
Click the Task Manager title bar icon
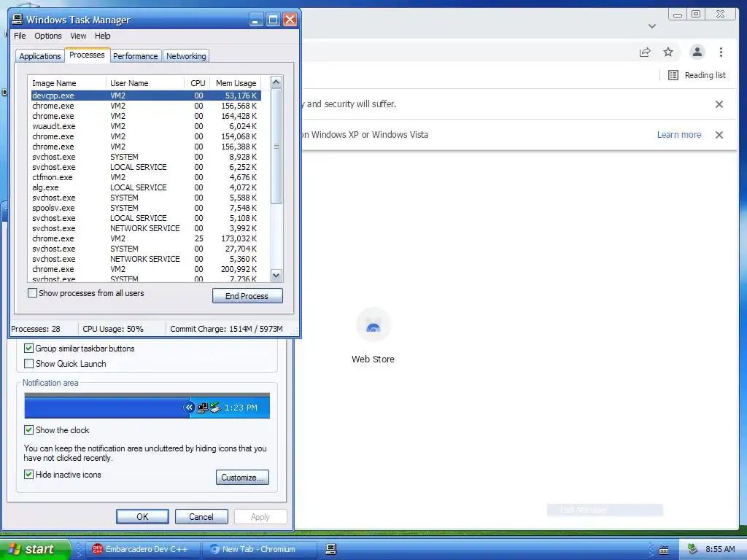18,19
